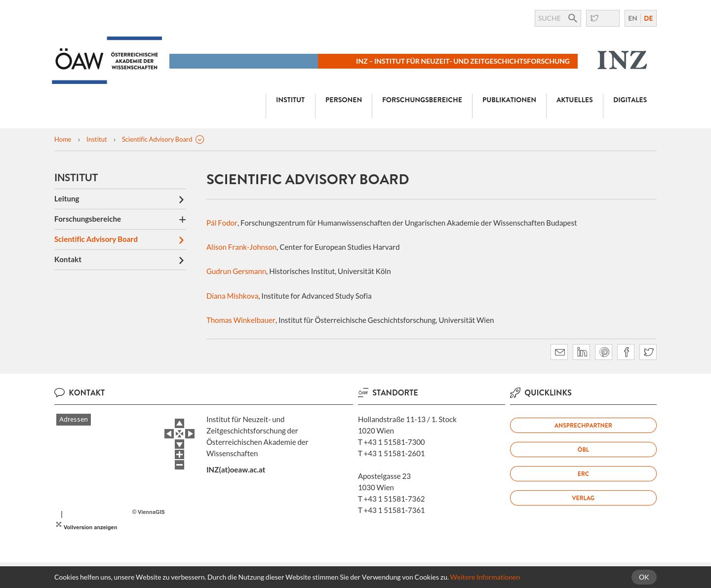711x588 pixels.
Task: Switch language to DE
Action: [x=648, y=18]
